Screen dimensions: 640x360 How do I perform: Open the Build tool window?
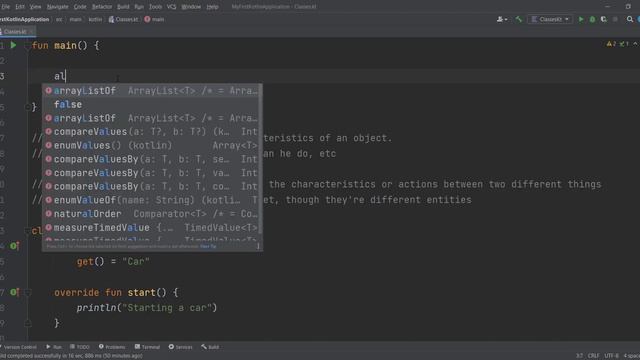tap(210, 347)
